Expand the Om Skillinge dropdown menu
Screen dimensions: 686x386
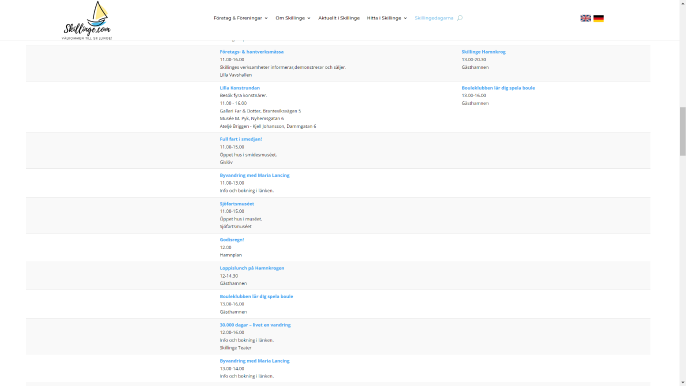coord(293,18)
